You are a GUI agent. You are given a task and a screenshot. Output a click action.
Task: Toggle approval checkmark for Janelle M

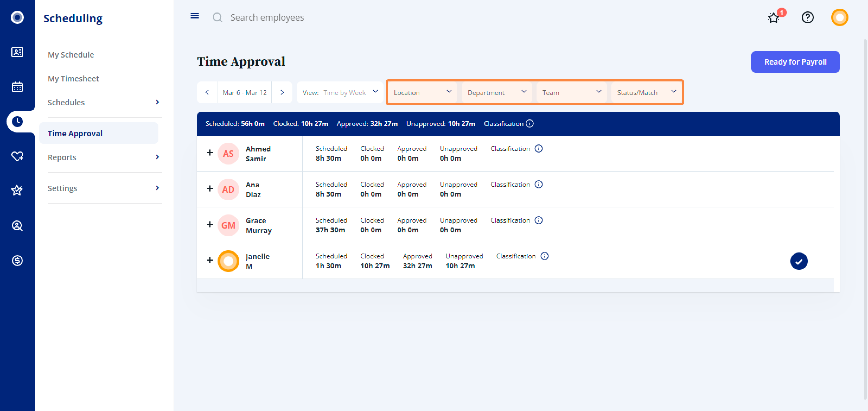tap(799, 261)
